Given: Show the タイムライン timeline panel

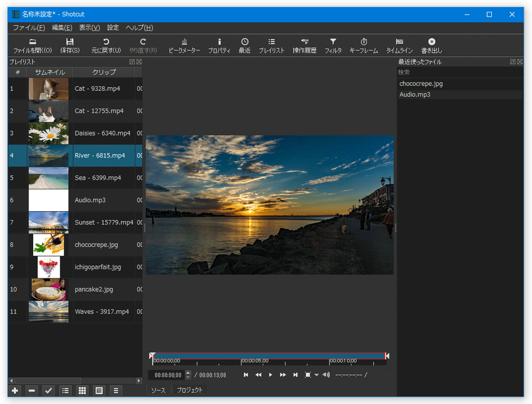Looking at the screenshot, I should pos(400,46).
